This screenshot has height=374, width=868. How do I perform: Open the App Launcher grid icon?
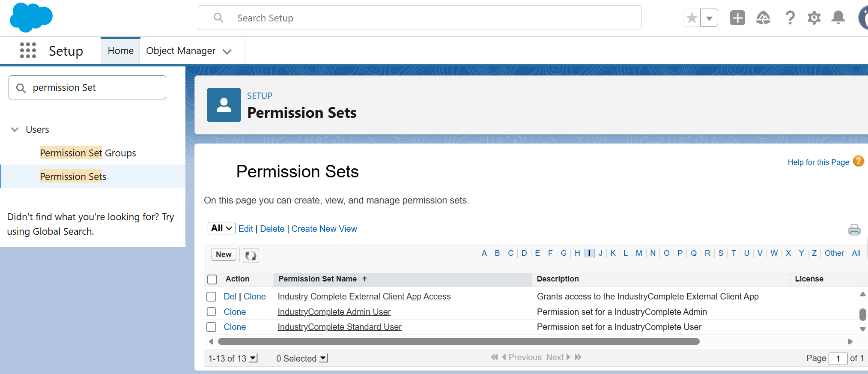[x=28, y=51]
